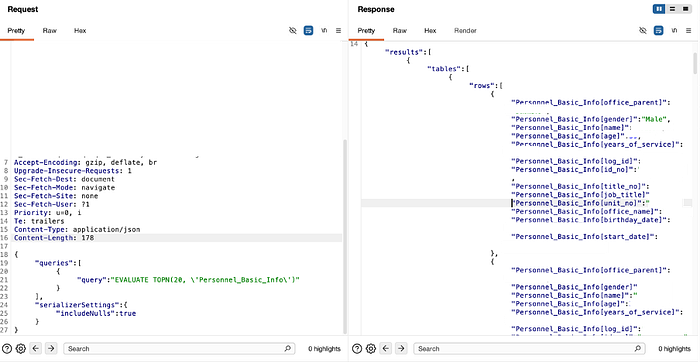Click the Sec-Fetch-Mode: navigate line

[64, 188]
